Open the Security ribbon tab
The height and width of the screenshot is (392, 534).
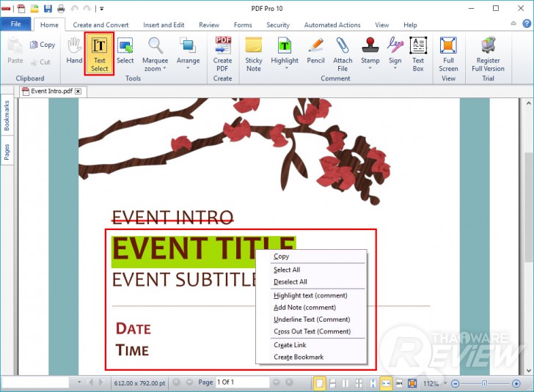click(x=278, y=25)
